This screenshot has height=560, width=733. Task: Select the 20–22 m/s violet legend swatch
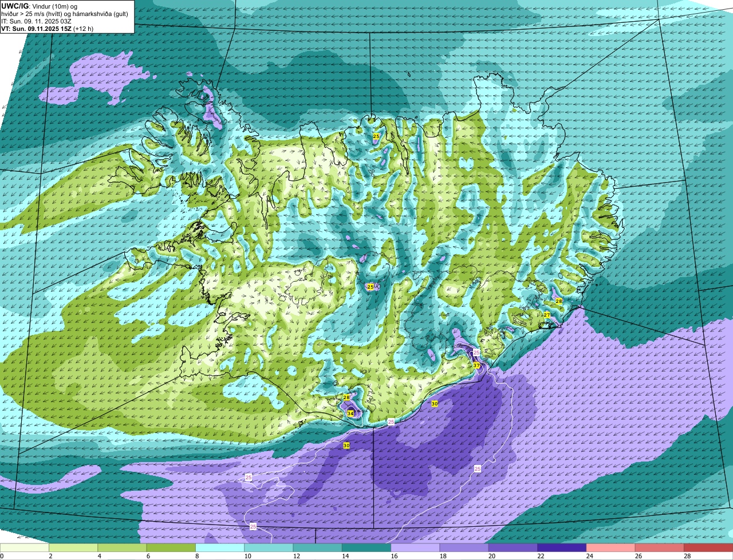tap(513, 548)
